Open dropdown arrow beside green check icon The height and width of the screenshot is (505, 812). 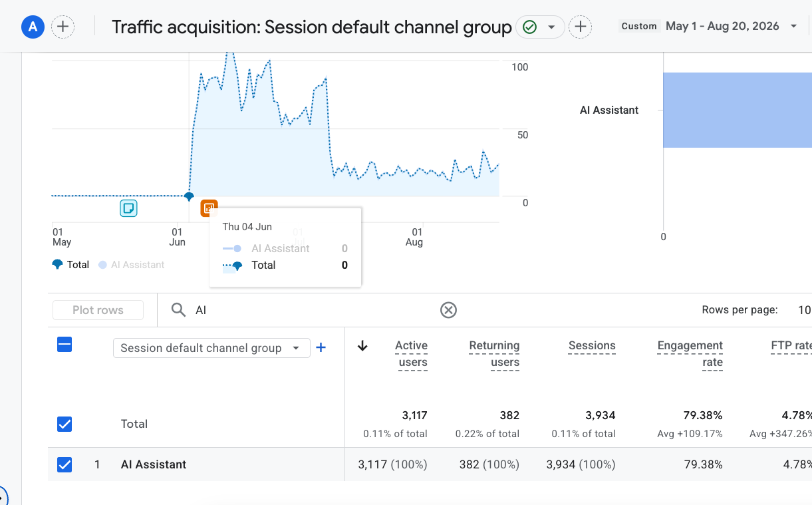point(551,27)
